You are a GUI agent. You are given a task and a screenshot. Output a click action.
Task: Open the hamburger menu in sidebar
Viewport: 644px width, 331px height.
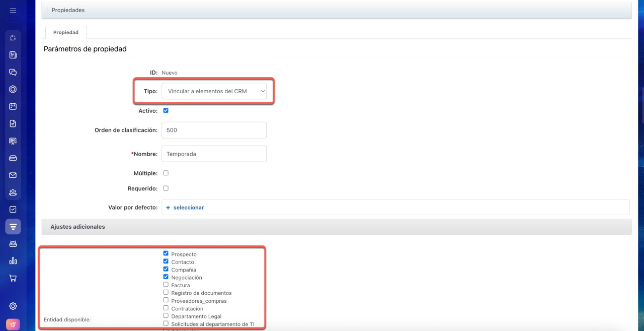13,11
